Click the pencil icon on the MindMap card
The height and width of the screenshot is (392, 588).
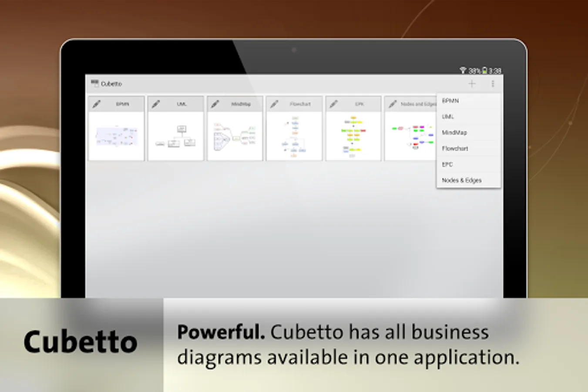215,104
